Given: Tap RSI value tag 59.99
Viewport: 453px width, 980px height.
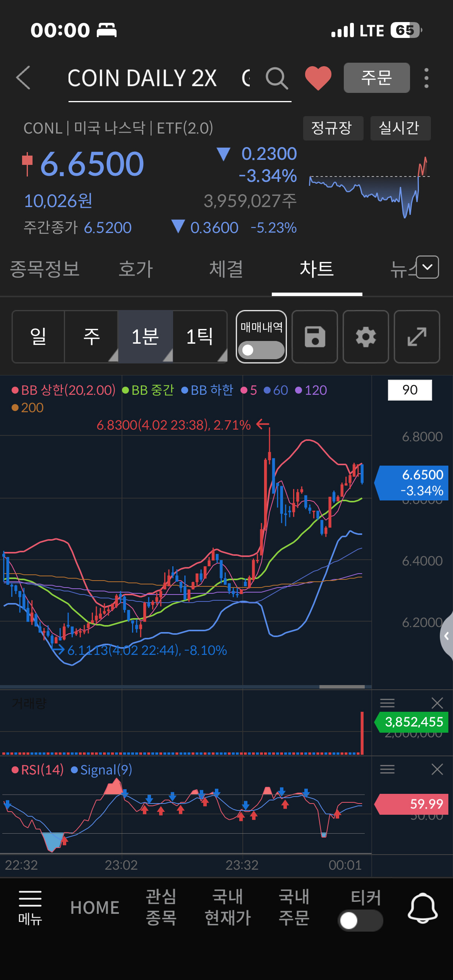Looking at the screenshot, I should [x=411, y=804].
